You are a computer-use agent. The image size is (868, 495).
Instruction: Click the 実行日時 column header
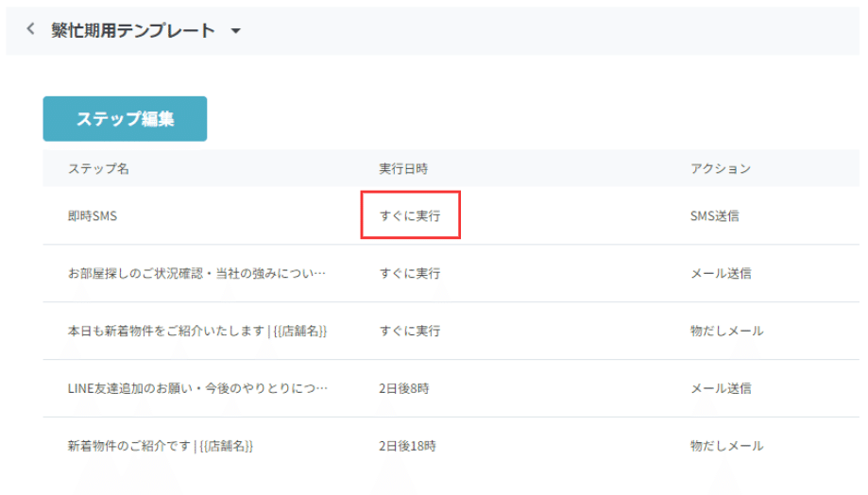click(x=403, y=169)
